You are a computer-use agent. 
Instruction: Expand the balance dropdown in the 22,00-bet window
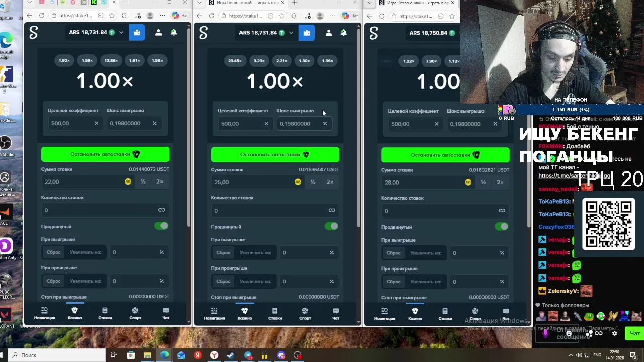121,33
